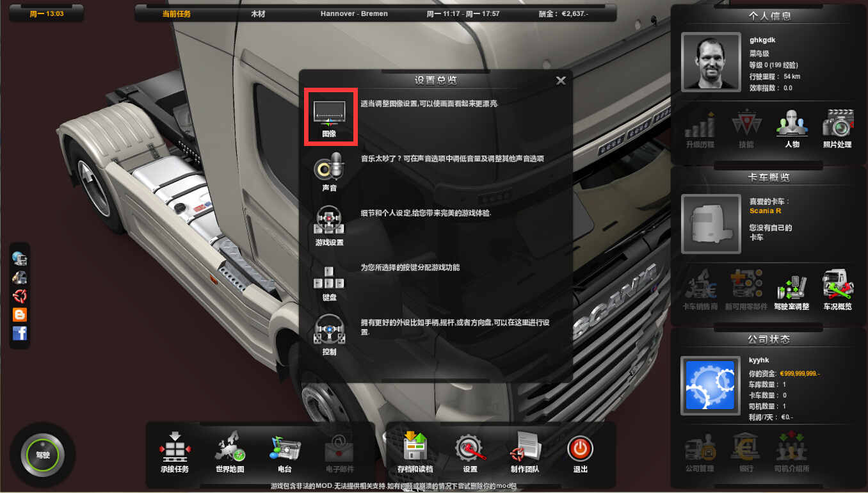Open 制作团队 credits icon

(525, 451)
